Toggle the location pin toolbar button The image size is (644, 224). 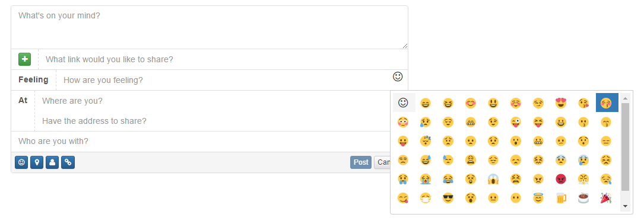pyautogui.click(x=37, y=162)
